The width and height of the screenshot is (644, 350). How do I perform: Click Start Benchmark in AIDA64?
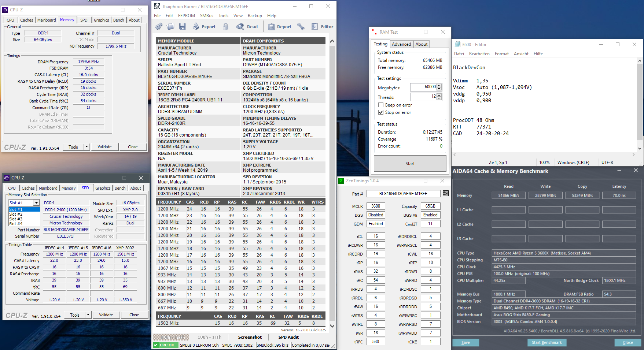coord(547,343)
